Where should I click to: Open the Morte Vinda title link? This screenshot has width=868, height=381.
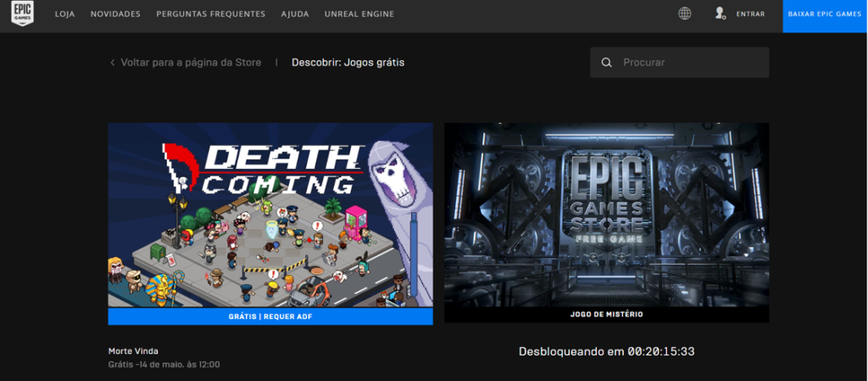tap(133, 351)
